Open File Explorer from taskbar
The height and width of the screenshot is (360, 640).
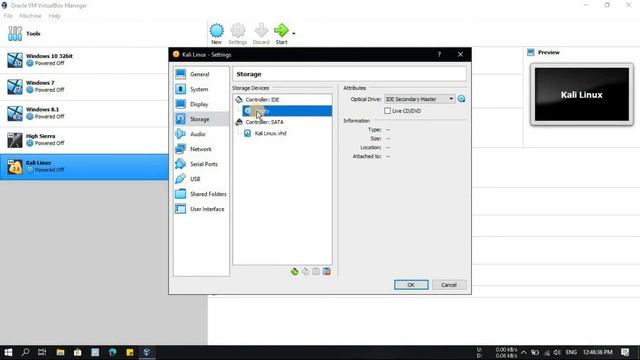point(60,352)
